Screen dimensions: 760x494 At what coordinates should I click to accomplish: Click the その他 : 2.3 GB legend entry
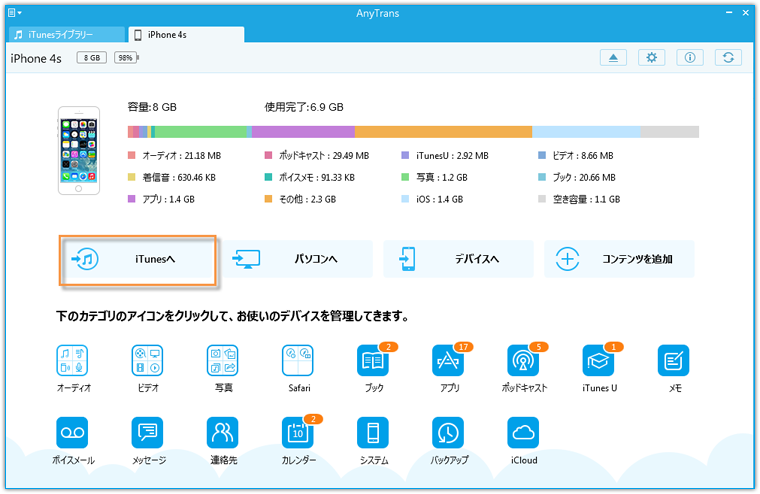click(300, 199)
